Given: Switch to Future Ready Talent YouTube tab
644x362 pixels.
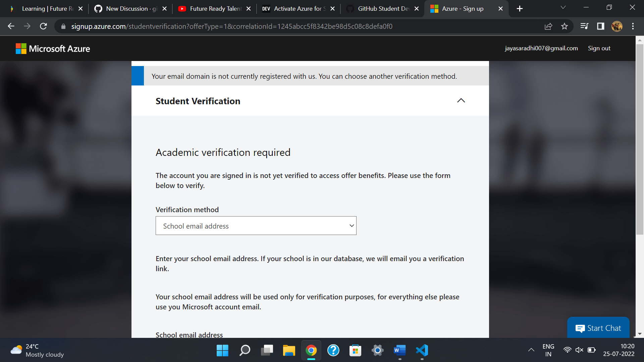Looking at the screenshot, I should tap(215, 9).
